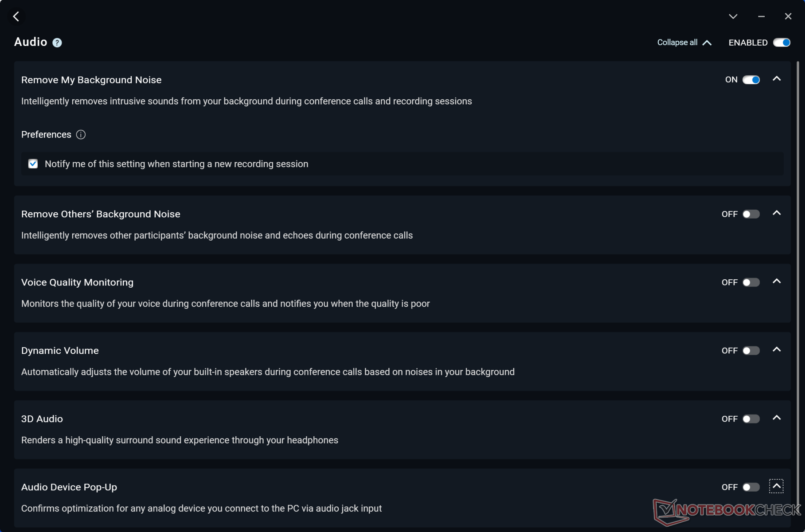Enable Audio Device Pop-Up toggle

click(x=751, y=487)
